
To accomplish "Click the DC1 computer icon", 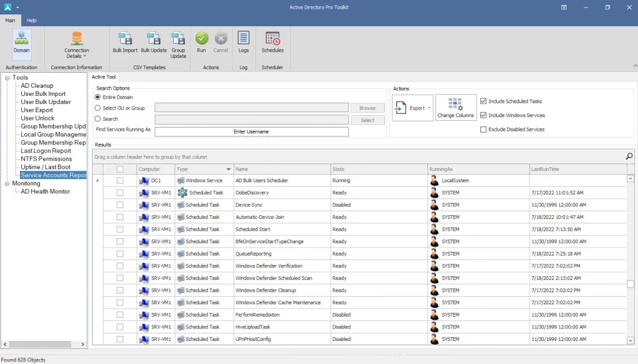I will (x=144, y=180).
